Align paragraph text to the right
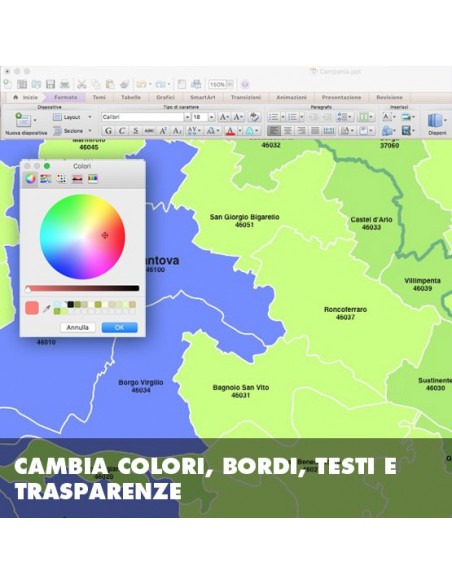The height and width of the screenshot is (584, 452). pyautogui.click(x=301, y=131)
